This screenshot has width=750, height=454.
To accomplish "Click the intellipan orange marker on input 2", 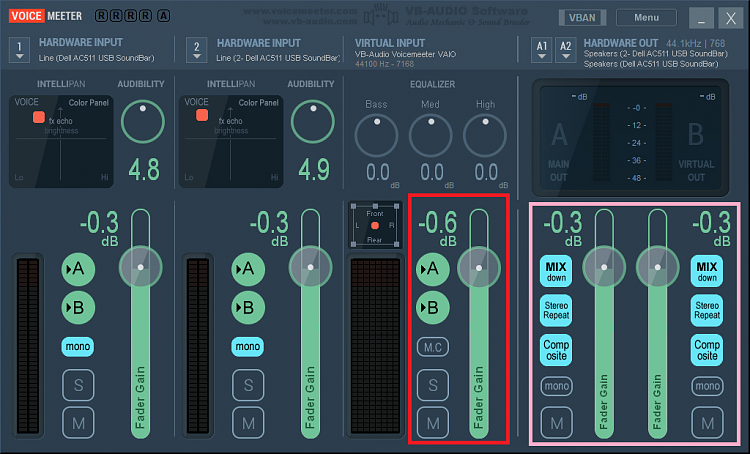I will [x=202, y=115].
